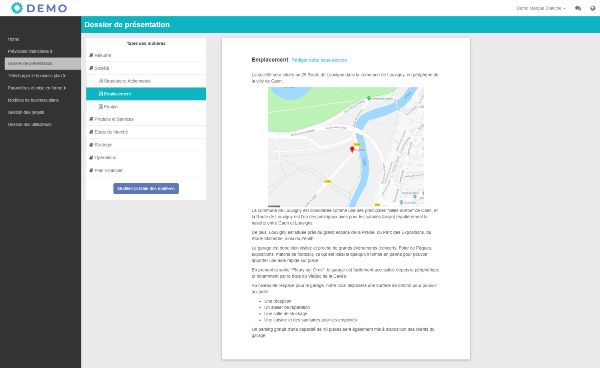Open Modèles de business plans
600x368 pixels.
point(33,100)
